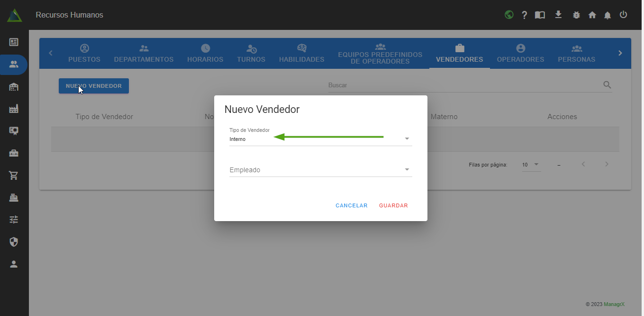Change rows per page dropdown
Screen dimensions: 644x316
point(531,165)
